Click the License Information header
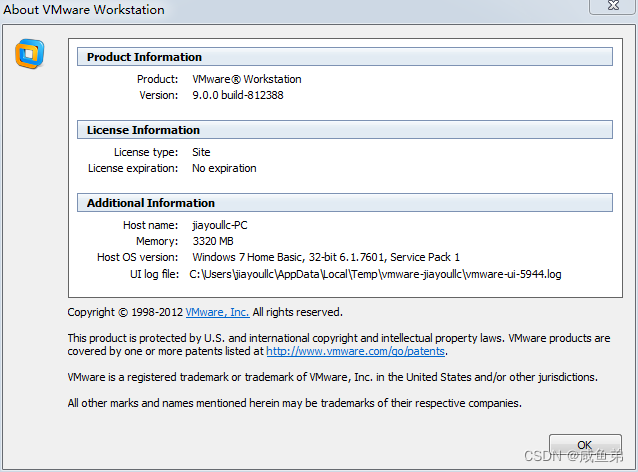The height and width of the screenshot is (472, 638). [345, 130]
